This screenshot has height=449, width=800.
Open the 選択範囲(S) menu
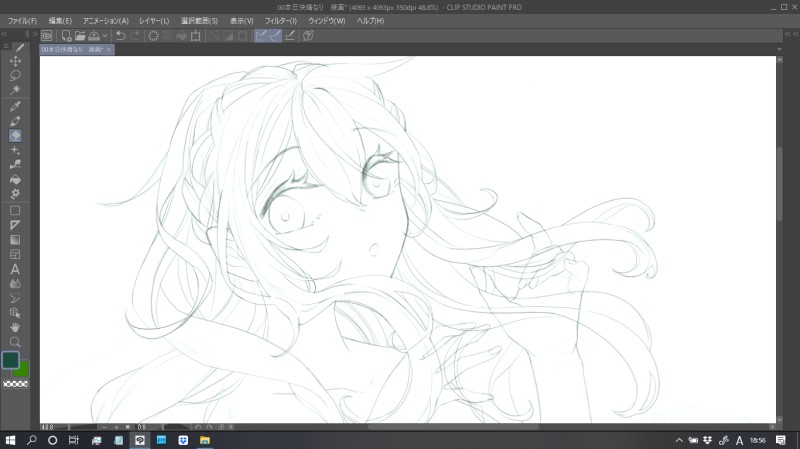pyautogui.click(x=199, y=21)
